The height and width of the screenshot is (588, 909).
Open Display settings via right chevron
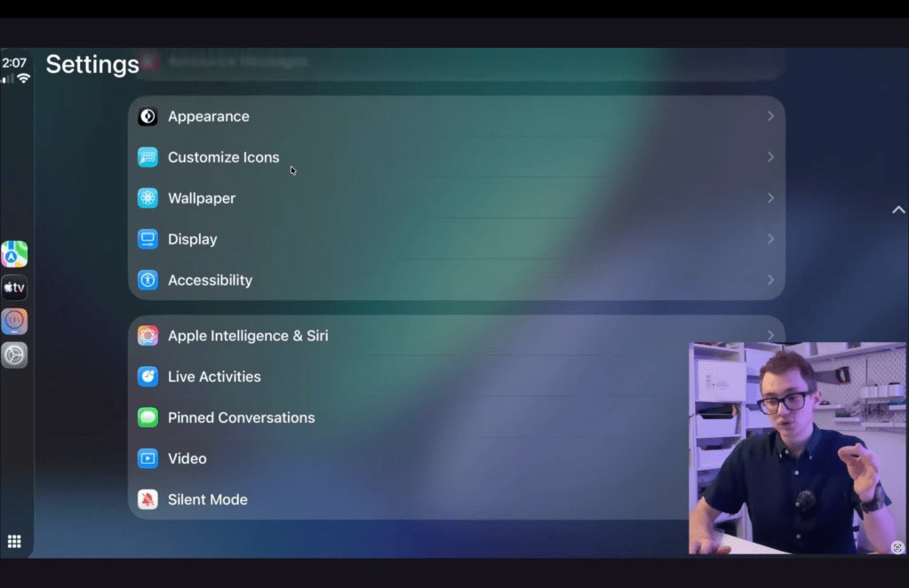770,239
